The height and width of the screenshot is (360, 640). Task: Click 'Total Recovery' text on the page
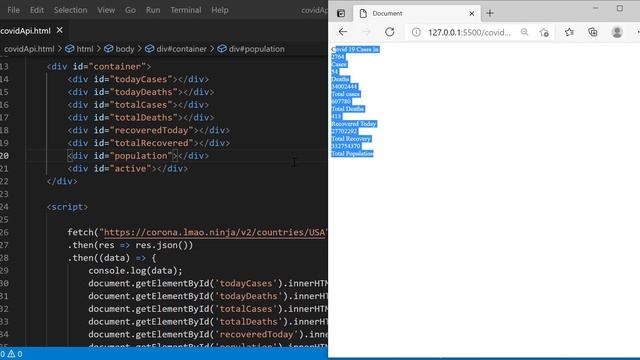[351, 139]
